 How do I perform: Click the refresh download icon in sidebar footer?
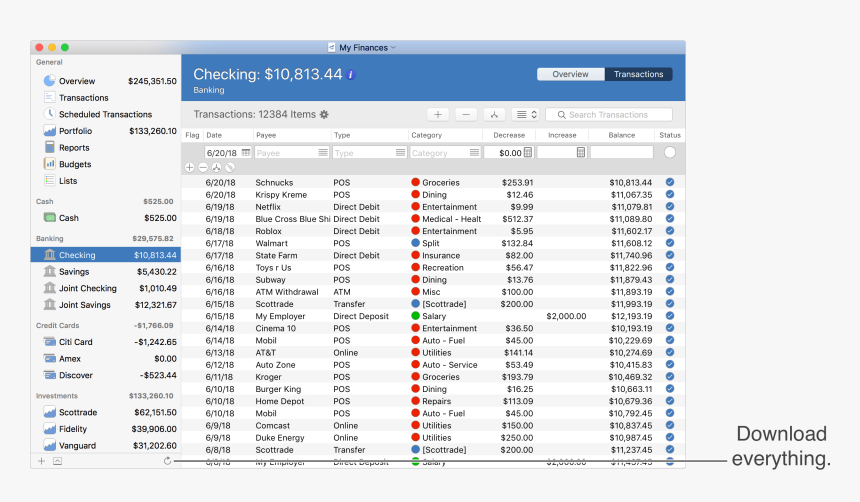[168, 461]
